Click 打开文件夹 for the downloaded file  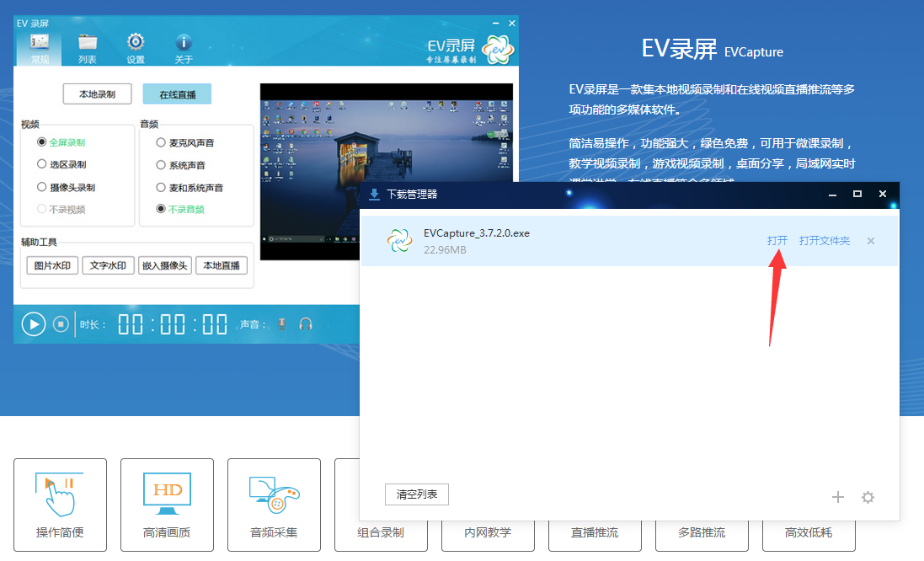coord(825,240)
